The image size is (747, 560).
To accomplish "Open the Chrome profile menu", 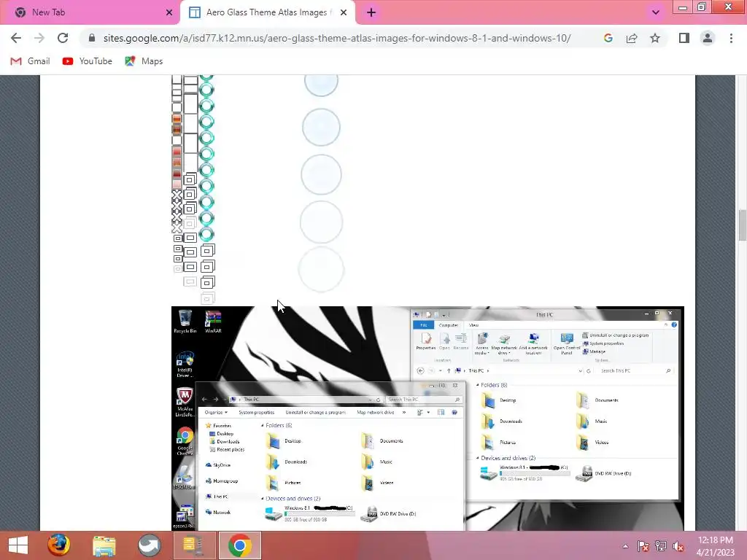I will tap(708, 38).
